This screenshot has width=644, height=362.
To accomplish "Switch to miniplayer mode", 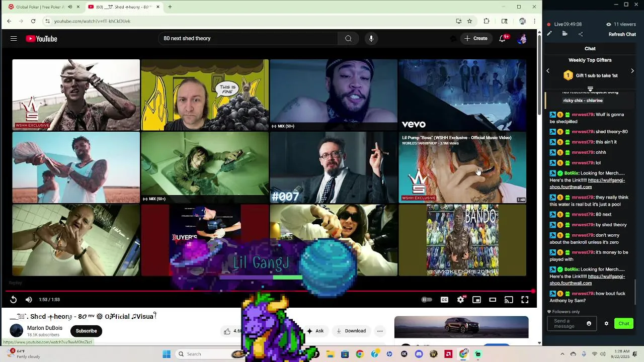I will tap(476, 300).
